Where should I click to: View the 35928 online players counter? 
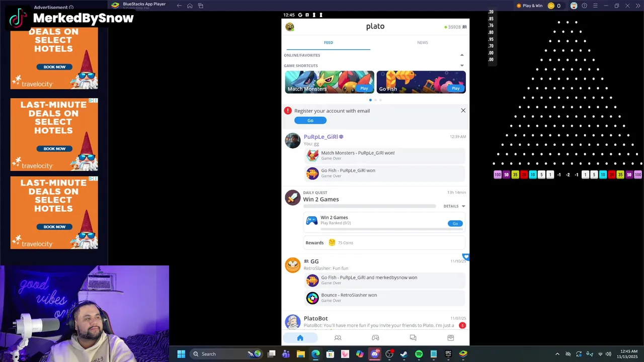tap(455, 27)
